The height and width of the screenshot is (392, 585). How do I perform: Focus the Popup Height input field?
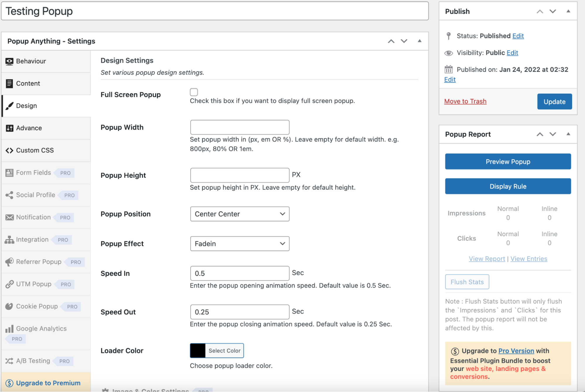click(x=240, y=175)
